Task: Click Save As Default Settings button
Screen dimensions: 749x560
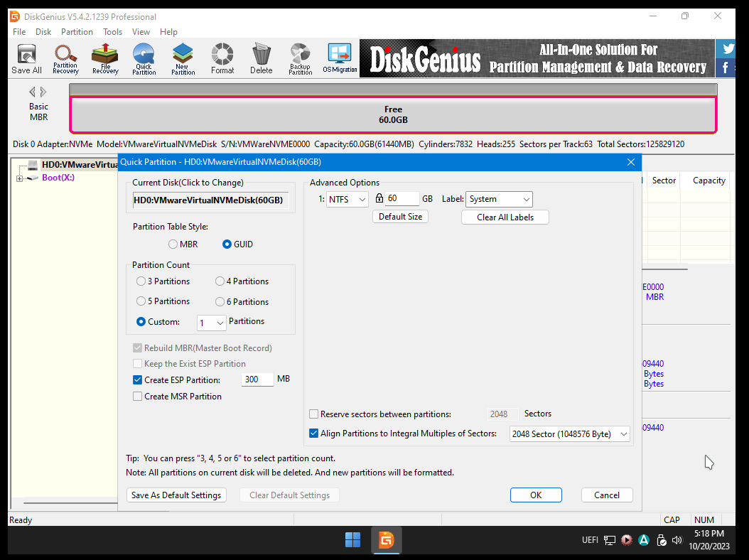Action: pos(176,495)
